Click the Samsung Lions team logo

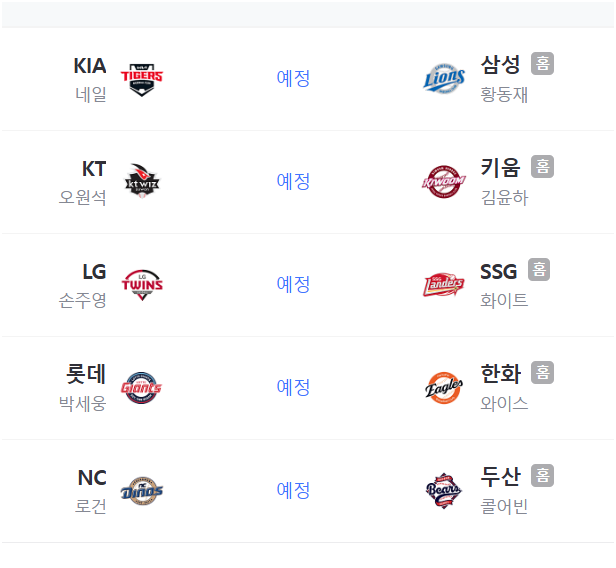tap(444, 79)
